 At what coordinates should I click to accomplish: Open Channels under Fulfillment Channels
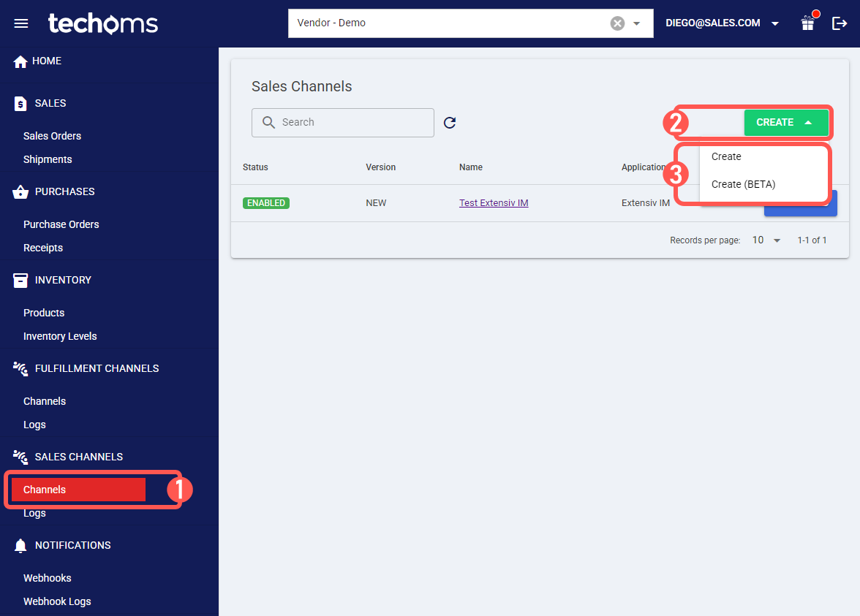pyautogui.click(x=45, y=401)
